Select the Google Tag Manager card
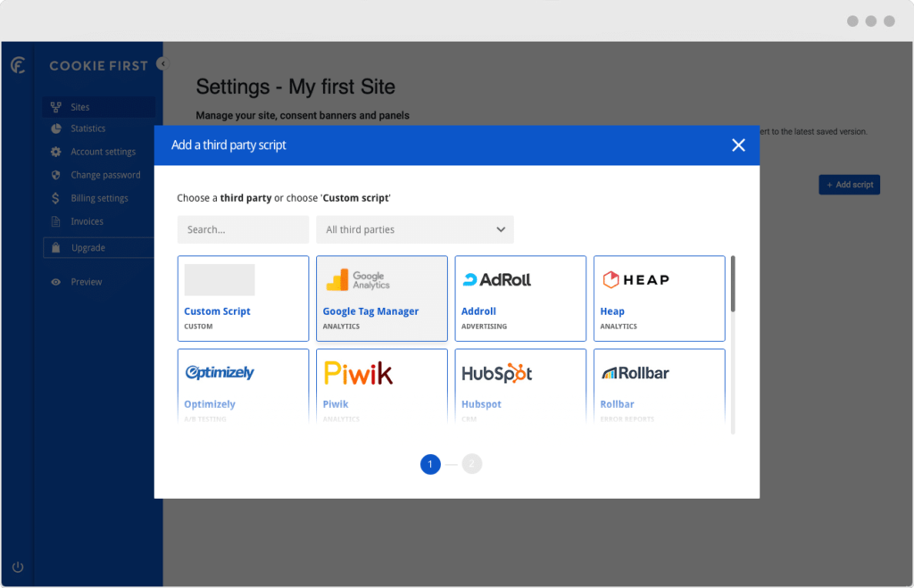 [x=381, y=298]
